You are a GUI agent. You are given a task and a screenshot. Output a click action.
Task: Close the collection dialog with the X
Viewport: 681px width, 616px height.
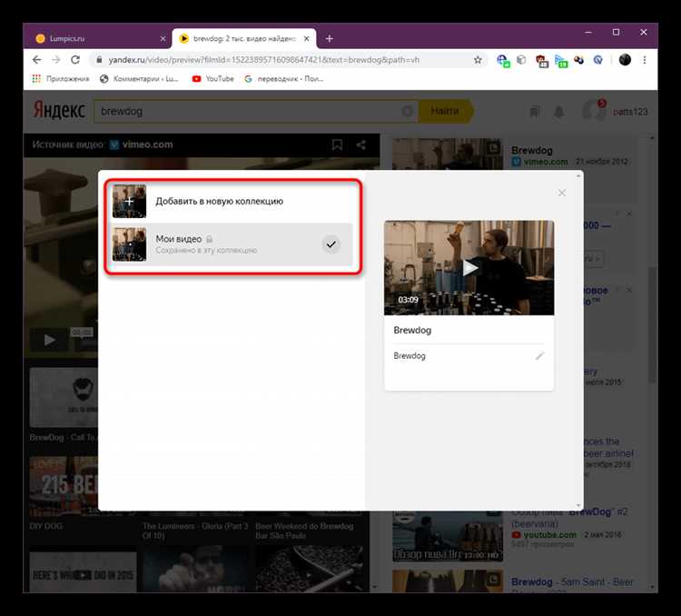(x=561, y=193)
